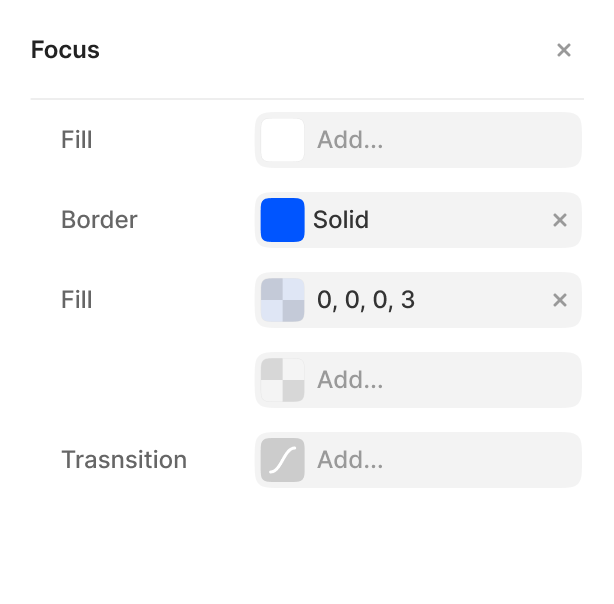Click Fill label next to "0, 0, 0, 3"
The width and height of the screenshot is (614, 604).
77,300
